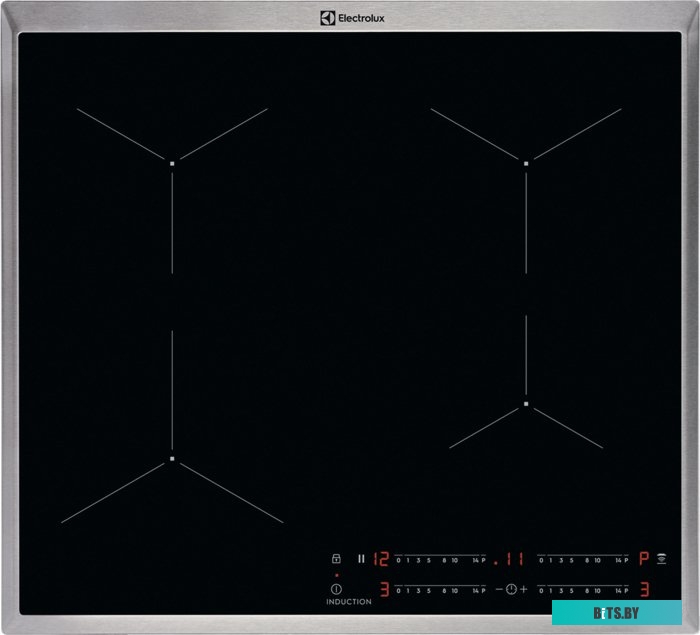This screenshot has width=700, height=635.
Task: Click the Electrolux logo at top
Action: coord(350,16)
